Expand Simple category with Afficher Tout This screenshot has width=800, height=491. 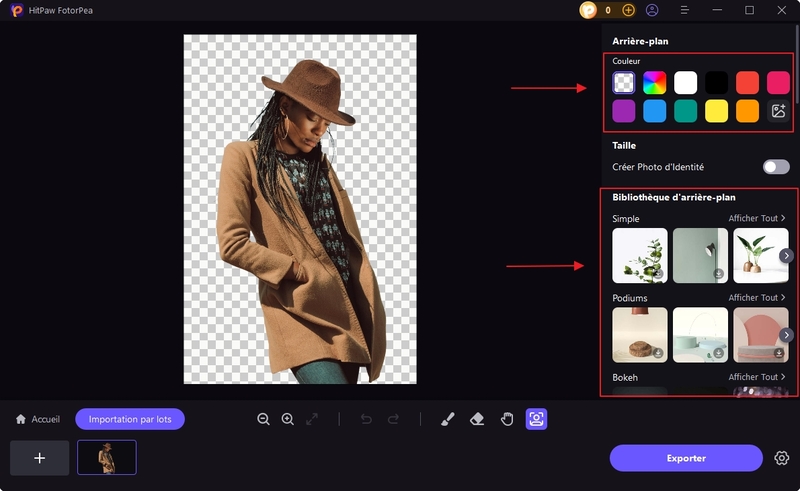click(x=757, y=218)
